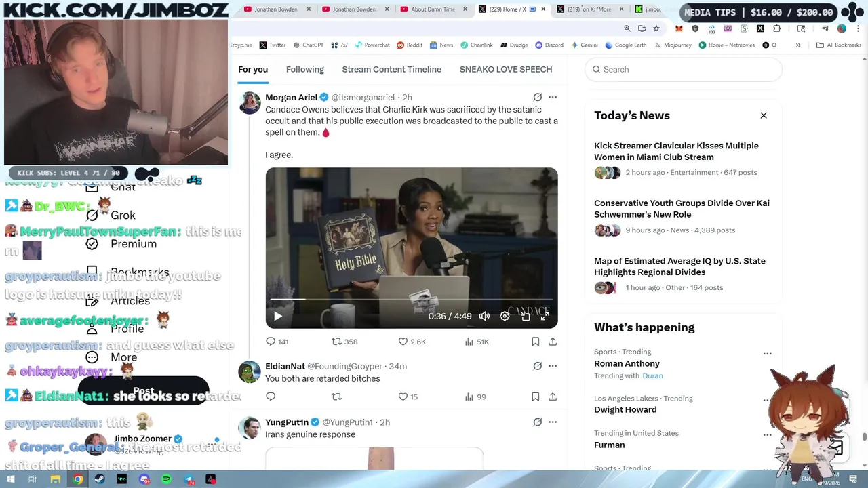
Task: Bookmark EldianNat's comment
Action: click(x=535, y=396)
